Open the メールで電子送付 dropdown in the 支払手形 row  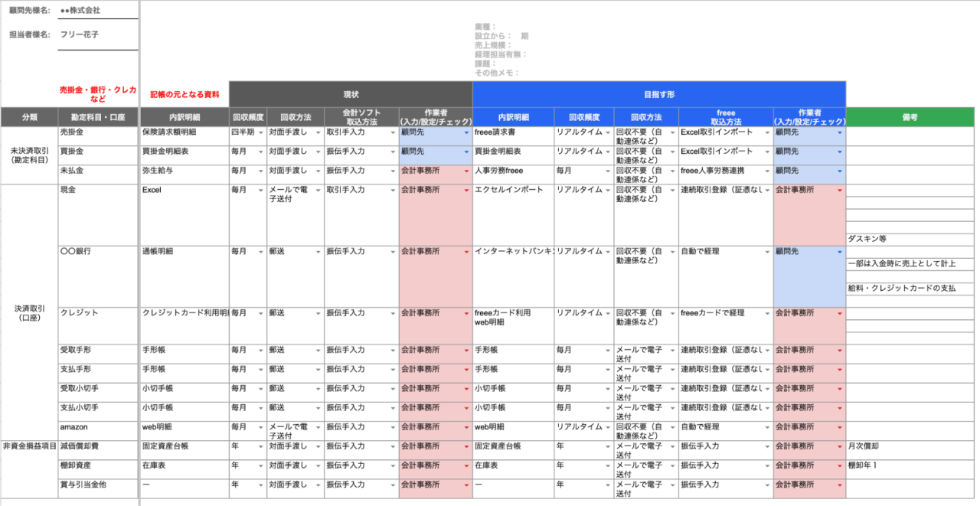click(672, 370)
